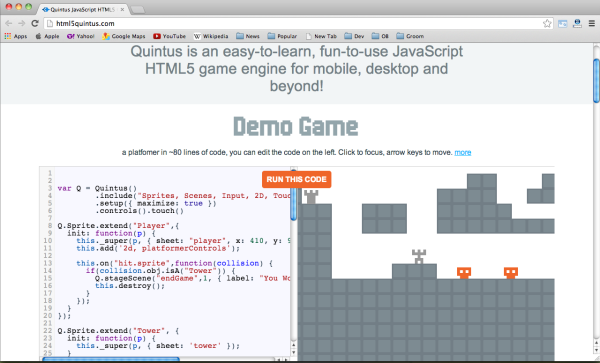This screenshot has height=363, width=600.
Task: Click the page's vertical scrollbar thumb
Action: (596, 80)
